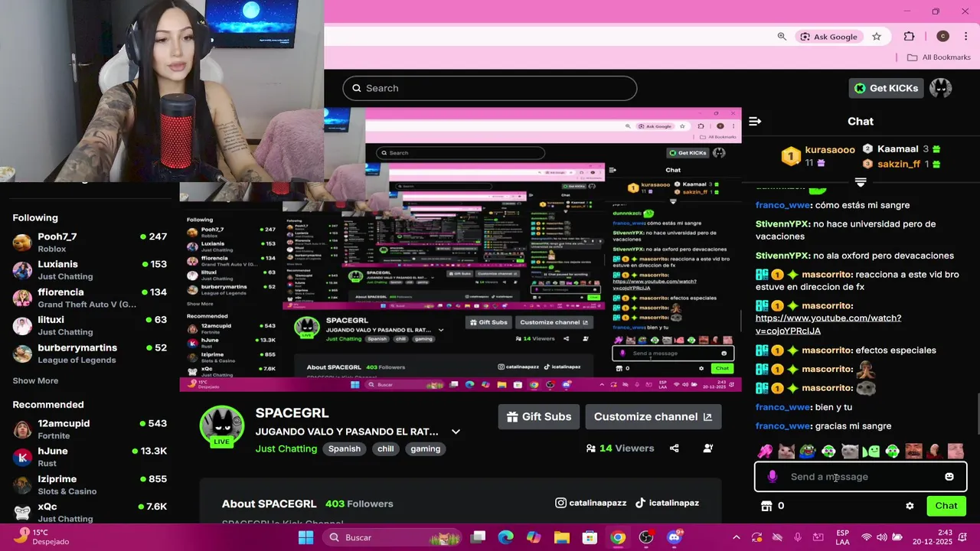Open Luxianis channel in Following
The image size is (980, 551).
coord(90,270)
